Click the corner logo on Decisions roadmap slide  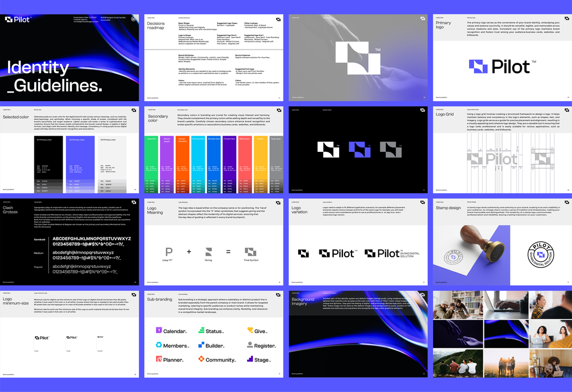278,20
